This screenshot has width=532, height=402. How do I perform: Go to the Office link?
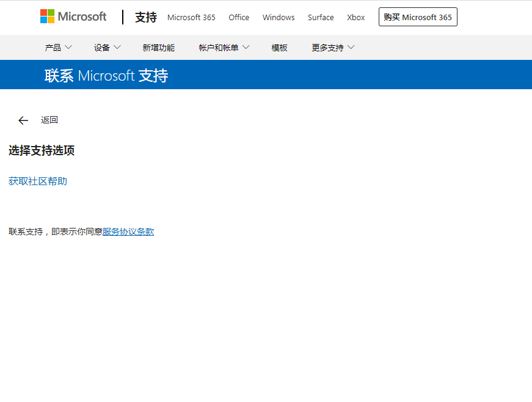[239, 17]
